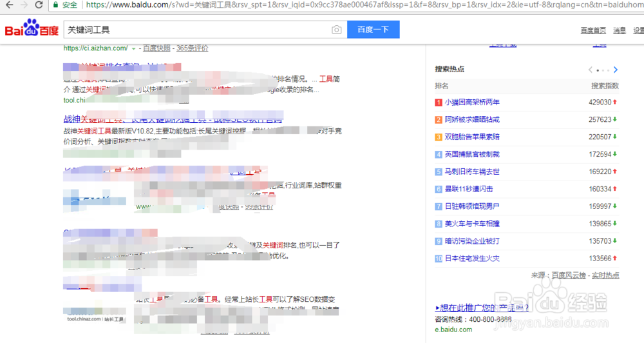Click search index value 135703
Image resolution: width=644 pixels, height=345 pixels.
(600, 241)
